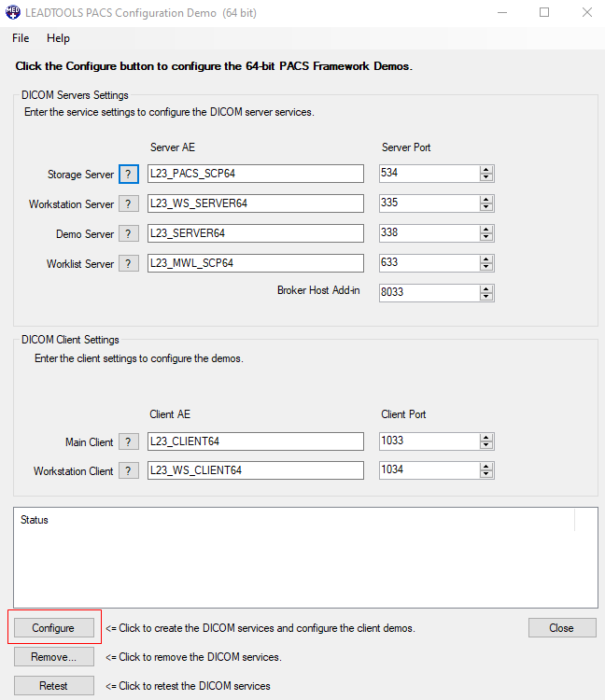Open help for Worklist Server

tap(129, 264)
